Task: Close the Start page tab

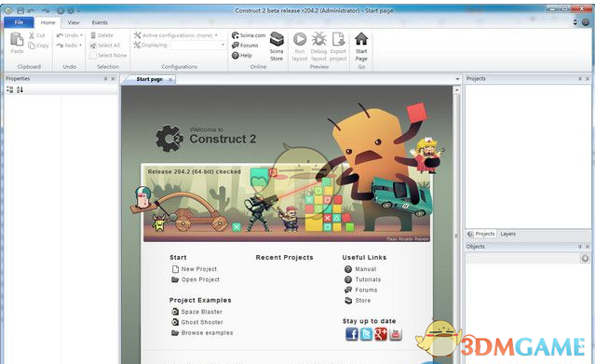Action: pos(170,79)
